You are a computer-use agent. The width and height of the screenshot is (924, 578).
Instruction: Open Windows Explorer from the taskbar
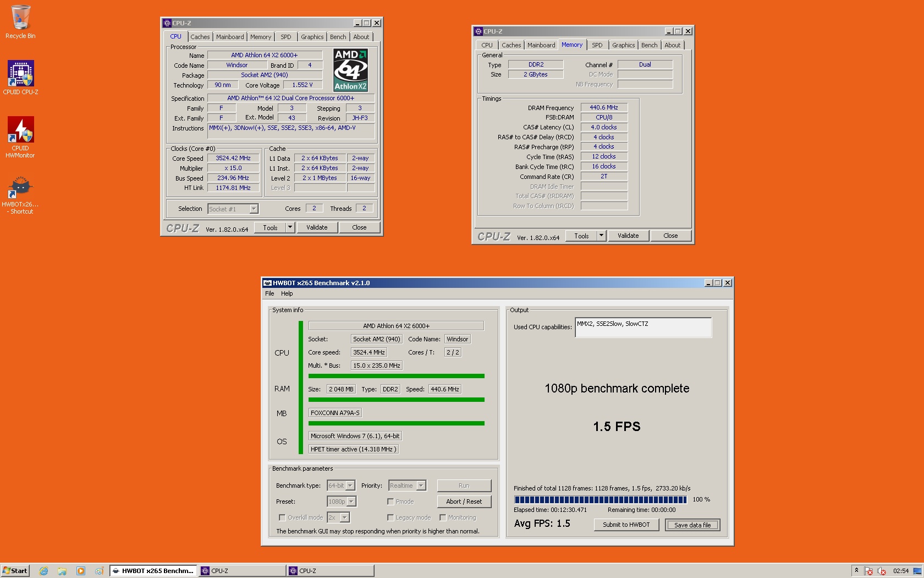click(x=62, y=571)
